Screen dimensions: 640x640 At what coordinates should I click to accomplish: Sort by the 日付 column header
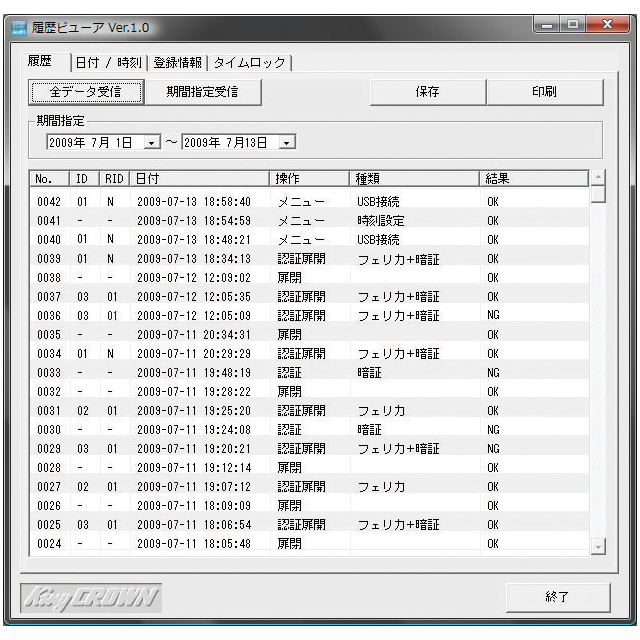pos(200,178)
